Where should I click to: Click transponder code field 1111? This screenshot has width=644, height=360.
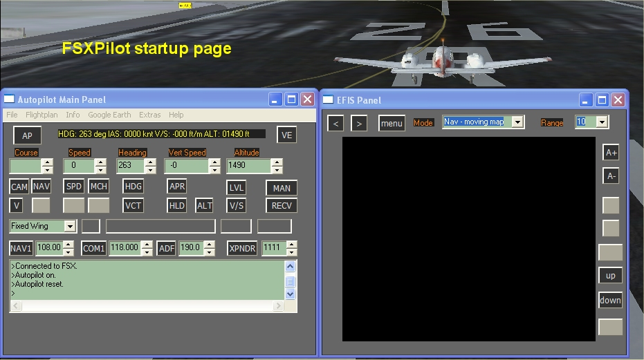(274, 248)
